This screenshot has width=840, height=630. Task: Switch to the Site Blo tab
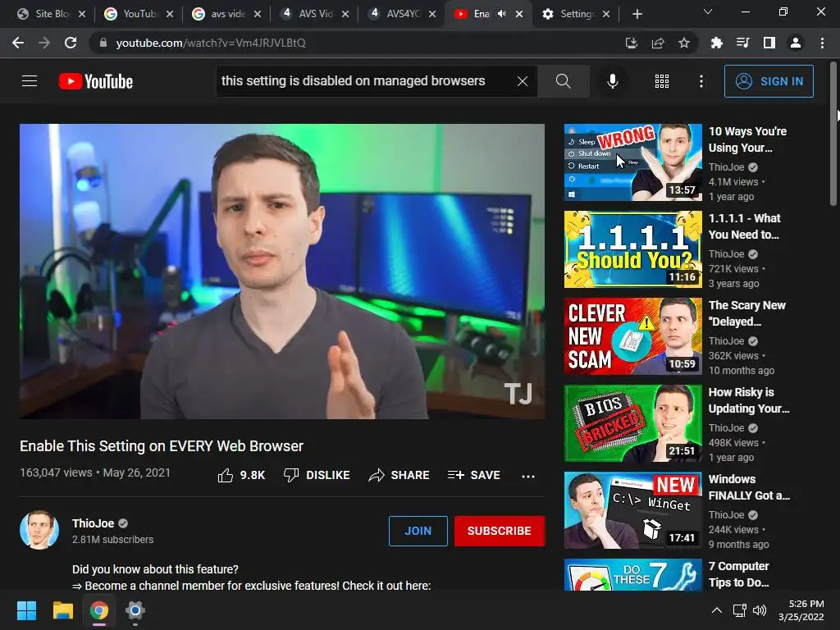[52, 14]
